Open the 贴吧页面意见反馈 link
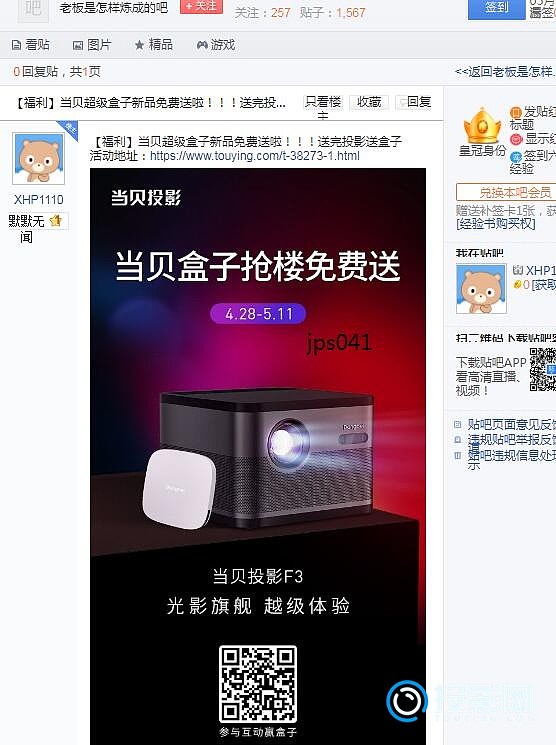 511,424
